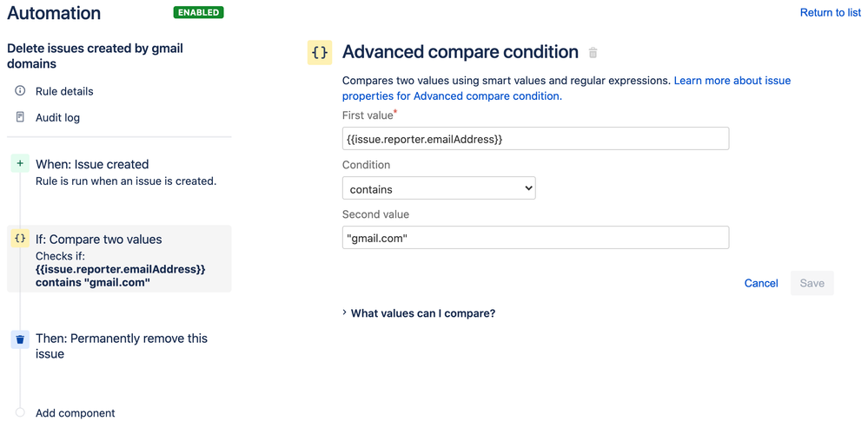Open the Audit log item
This screenshot has width=868, height=447.
coord(57,117)
